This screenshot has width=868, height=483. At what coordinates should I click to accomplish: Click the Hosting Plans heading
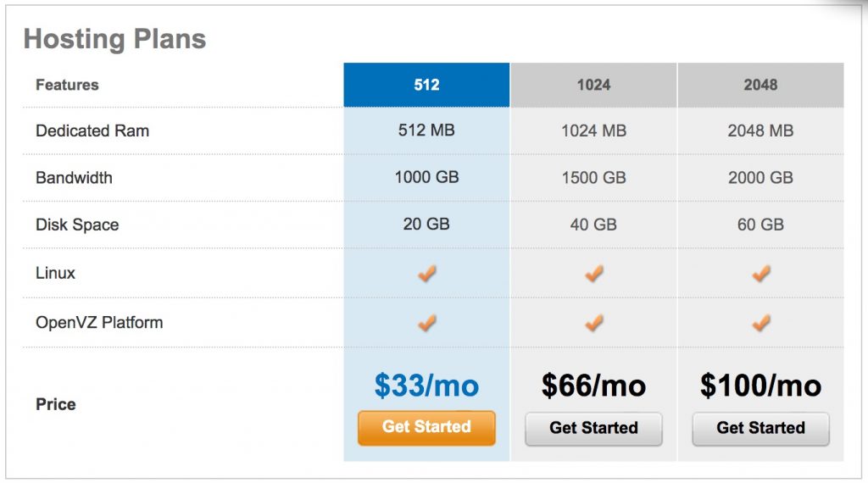(114, 39)
